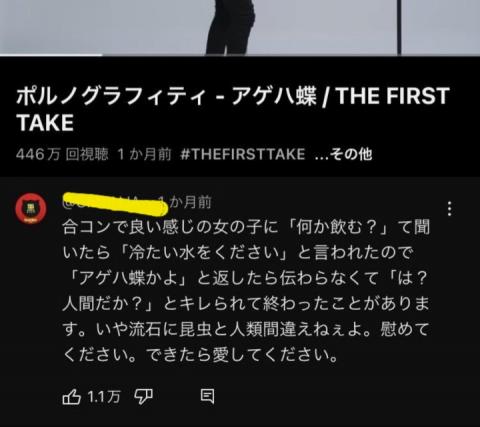Image resolution: width=480 pixels, height=427 pixels.
Task: Tap the video player frame
Action: [x=240, y=27]
